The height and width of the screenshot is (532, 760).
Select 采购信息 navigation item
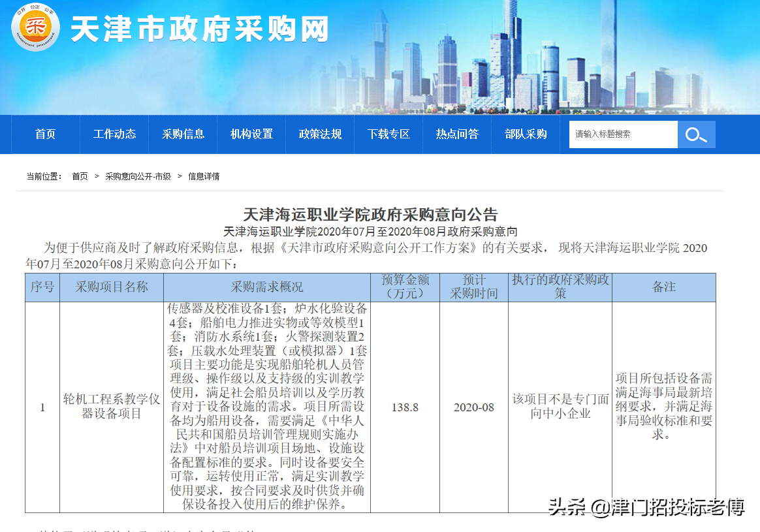click(183, 134)
